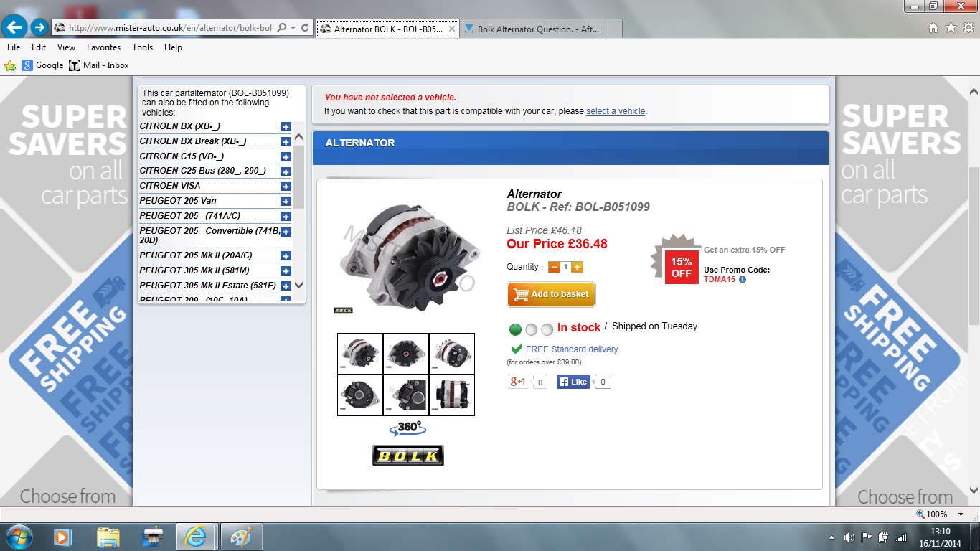The height and width of the screenshot is (551, 980).
Task: Click the BOLK brand logo
Action: click(408, 455)
